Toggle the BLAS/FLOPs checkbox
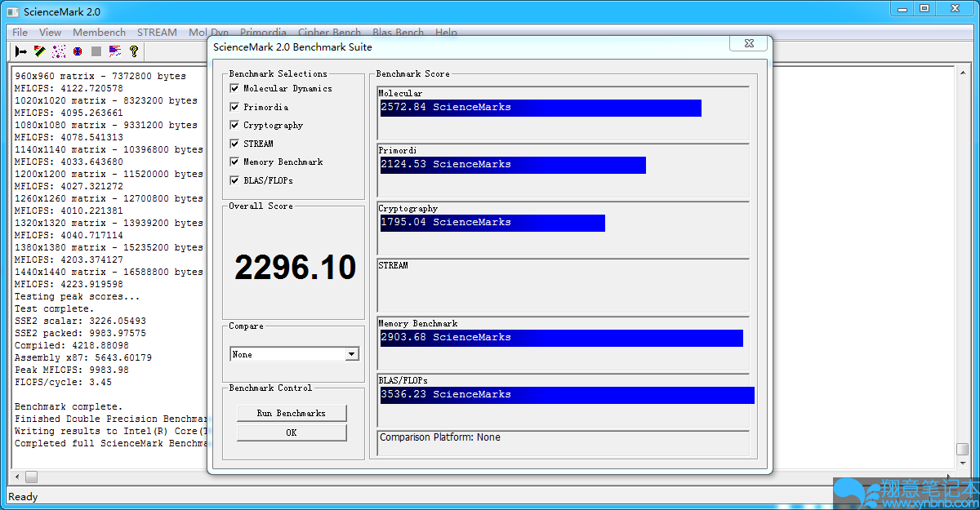Screen dimensions: 980x510 (x=234, y=180)
